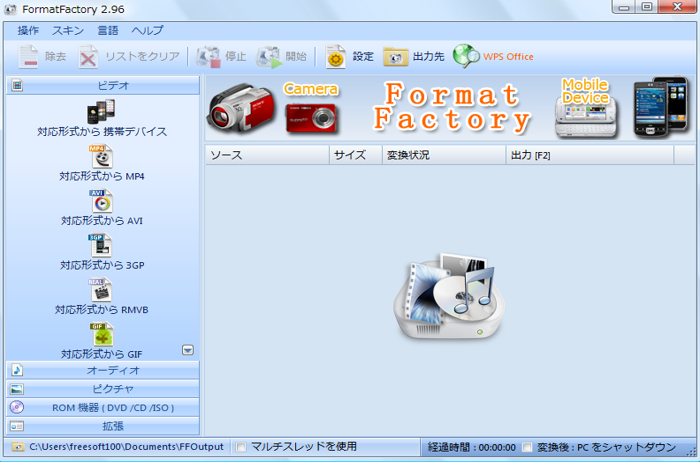Click the film strip icon on ビデオ header
The height and width of the screenshot is (462, 700).
click(17, 85)
